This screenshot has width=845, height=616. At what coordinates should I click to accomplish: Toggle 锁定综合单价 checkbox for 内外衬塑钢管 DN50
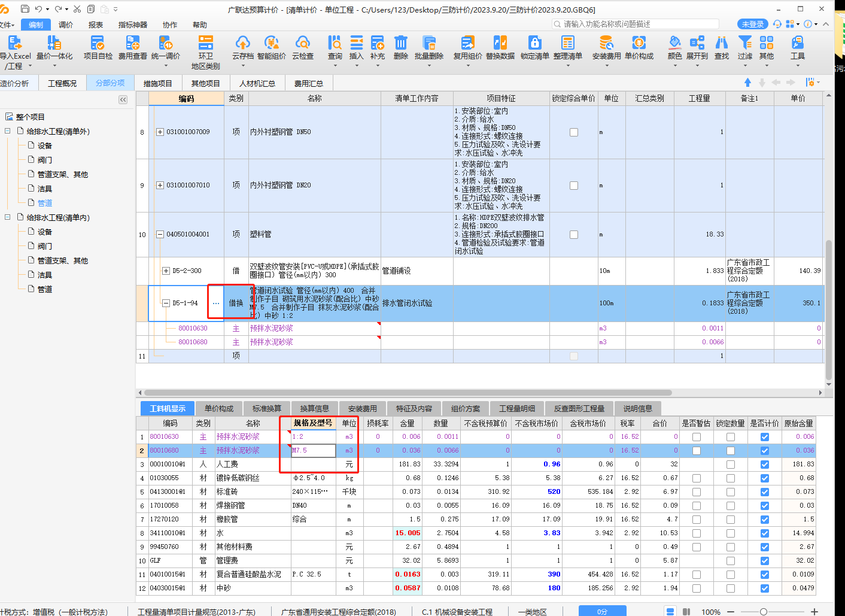pyautogui.click(x=574, y=132)
